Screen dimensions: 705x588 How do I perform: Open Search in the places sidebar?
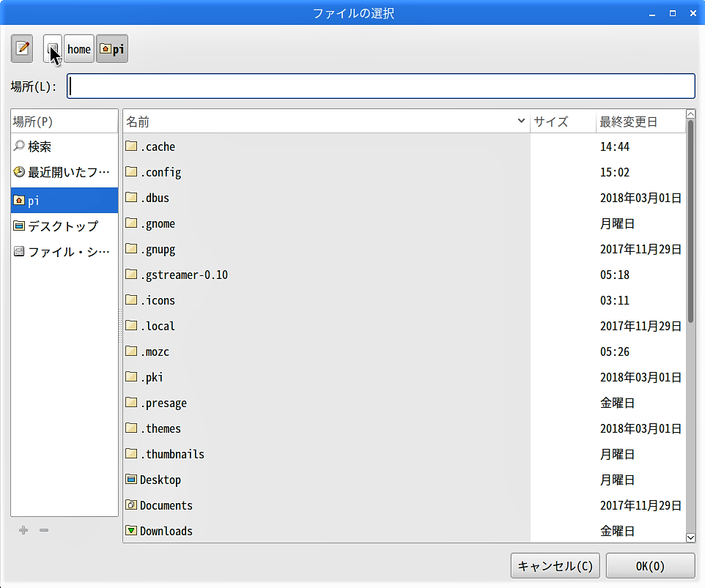coord(64,146)
